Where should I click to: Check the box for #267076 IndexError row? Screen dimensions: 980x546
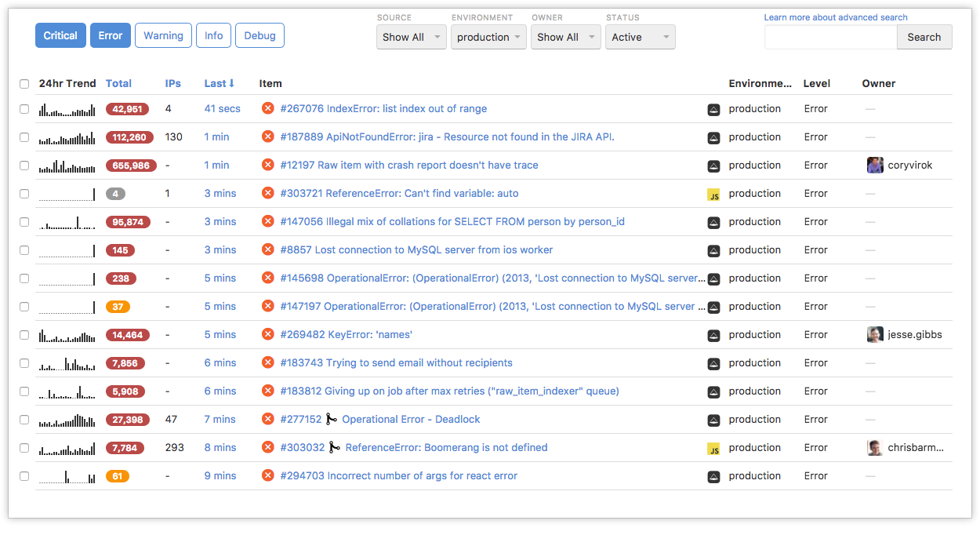tap(24, 109)
